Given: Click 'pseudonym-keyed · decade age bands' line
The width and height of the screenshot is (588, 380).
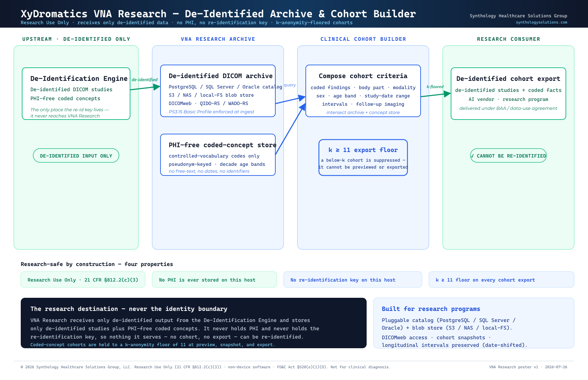Looking at the screenshot, I should tap(217, 164).
